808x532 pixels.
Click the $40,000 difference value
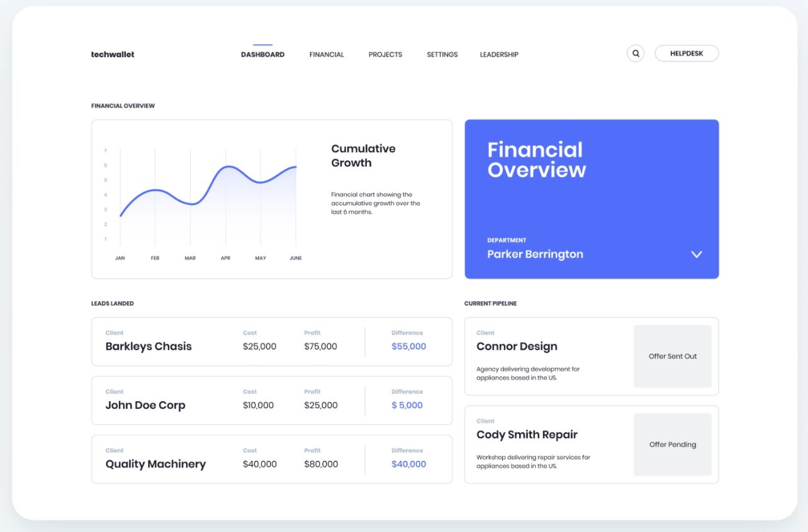[408, 464]
